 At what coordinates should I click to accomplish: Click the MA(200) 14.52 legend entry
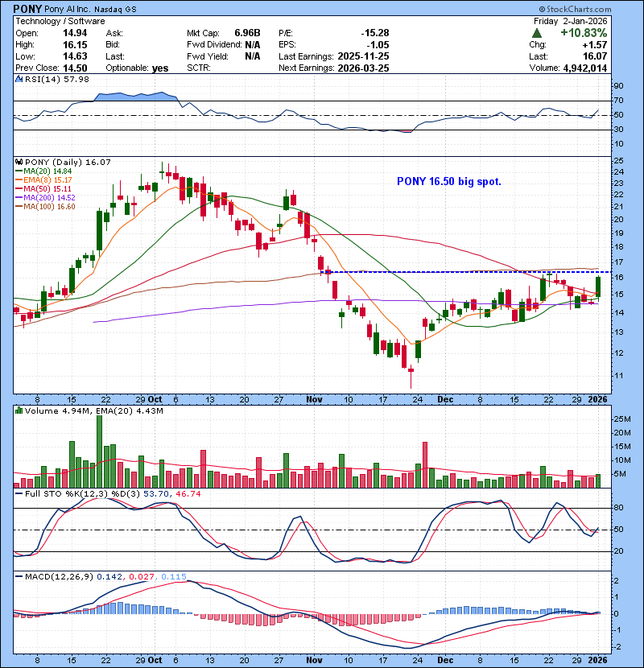45,198
